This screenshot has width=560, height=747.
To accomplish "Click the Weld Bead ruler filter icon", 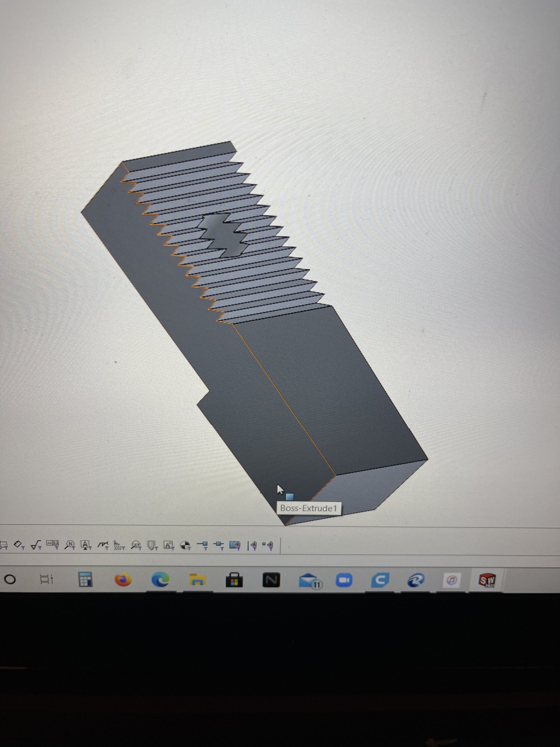I will (x=118, y=545).
